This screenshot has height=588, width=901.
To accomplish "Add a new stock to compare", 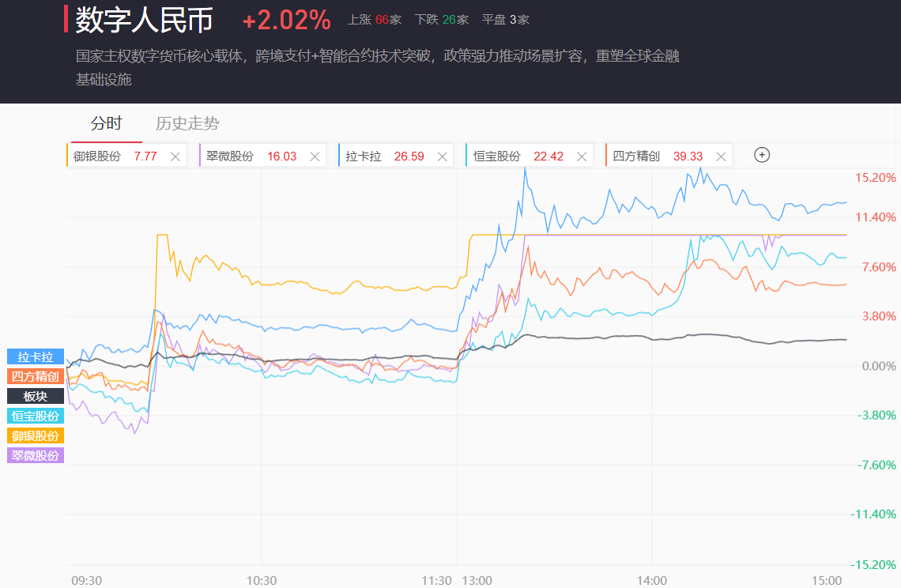I will 762,155.
